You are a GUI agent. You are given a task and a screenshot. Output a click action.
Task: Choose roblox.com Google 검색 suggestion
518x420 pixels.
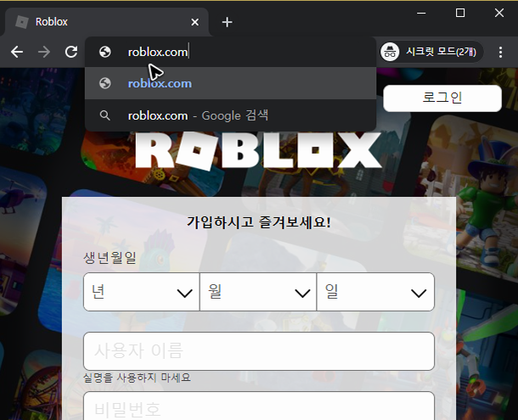click(x=231, y=115)
